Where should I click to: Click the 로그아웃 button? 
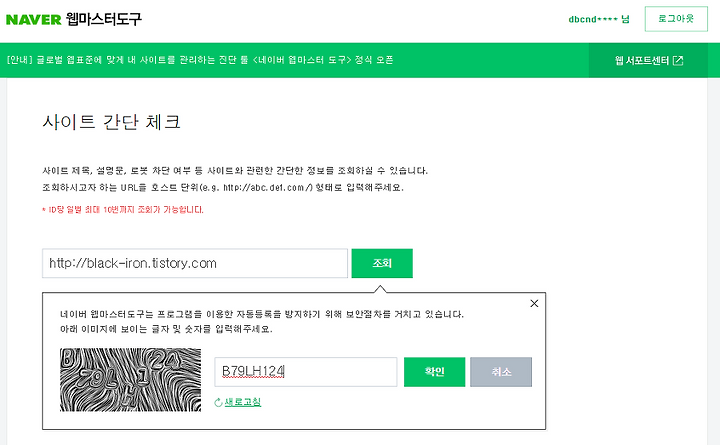[x=676, y=19]
